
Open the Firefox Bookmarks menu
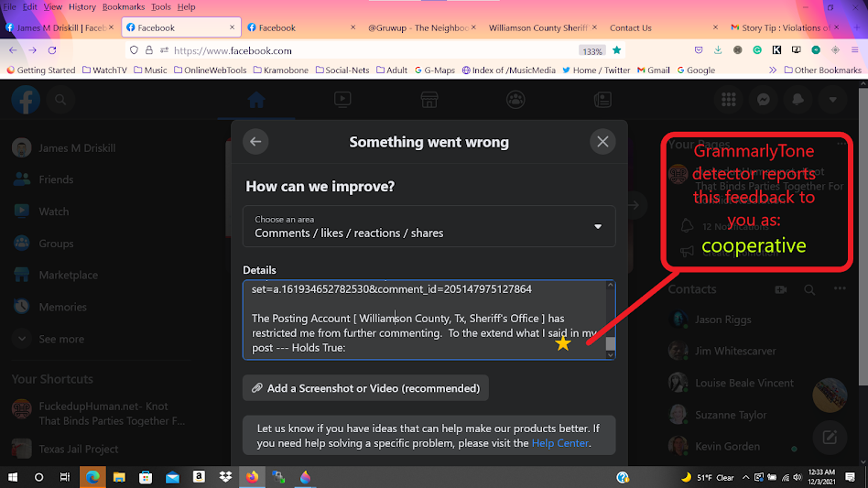pyautogui.click(x=124, y=6)
